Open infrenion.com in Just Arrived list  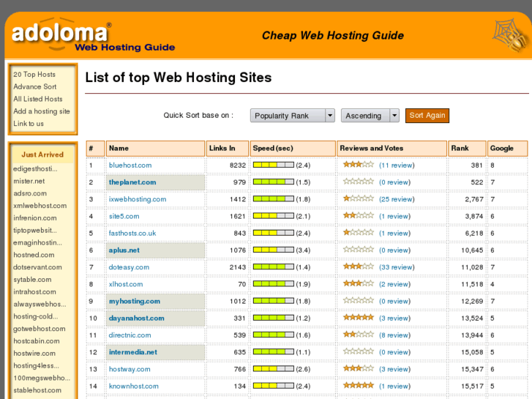[35, 218]
